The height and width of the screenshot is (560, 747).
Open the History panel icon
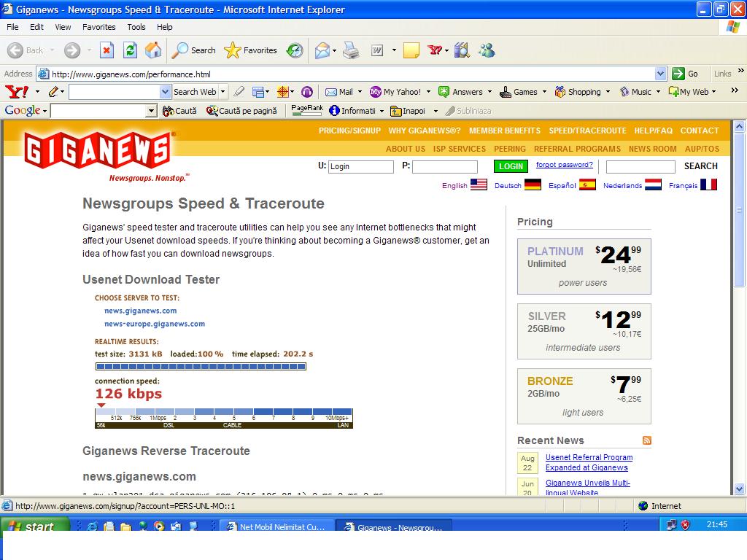(295, 50)
